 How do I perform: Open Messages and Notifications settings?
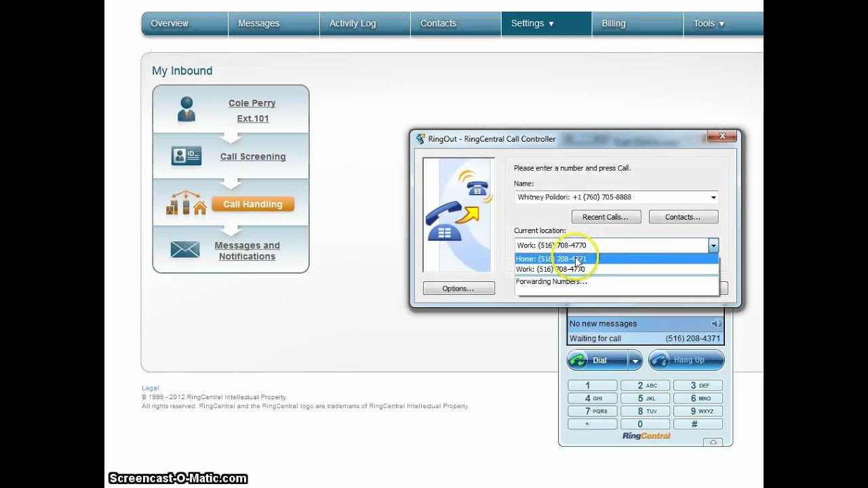tap(247, 251)
